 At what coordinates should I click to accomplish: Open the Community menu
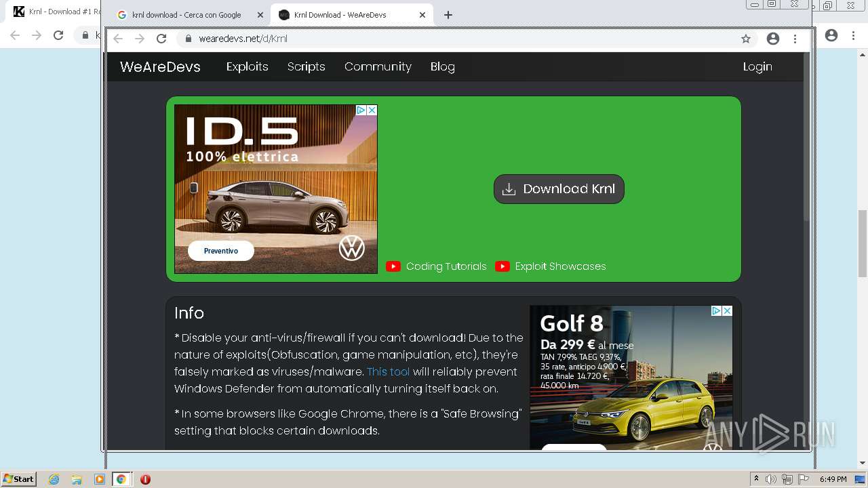point(378,66)
